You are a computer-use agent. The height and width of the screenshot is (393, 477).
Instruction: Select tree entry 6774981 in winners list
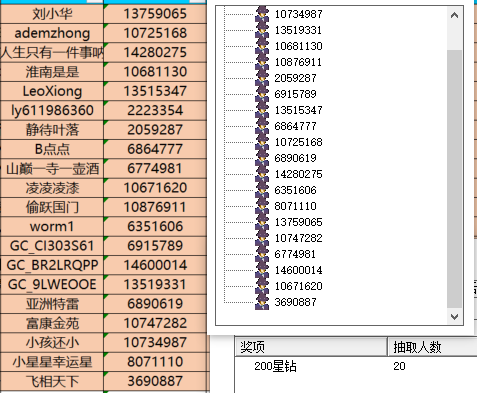tap(296, 254)
